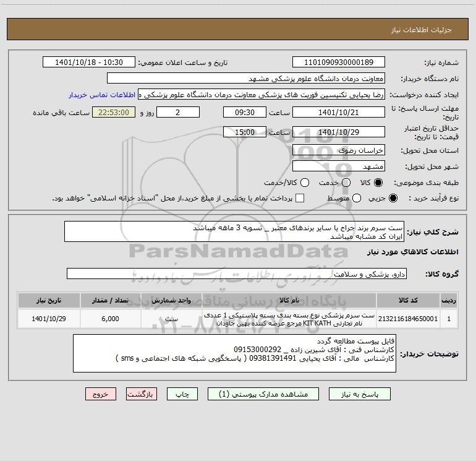Choose جزیی purchase type radio
Viewport: 476px width, 461px height.
pyautogui.click(x=393, y=198)
